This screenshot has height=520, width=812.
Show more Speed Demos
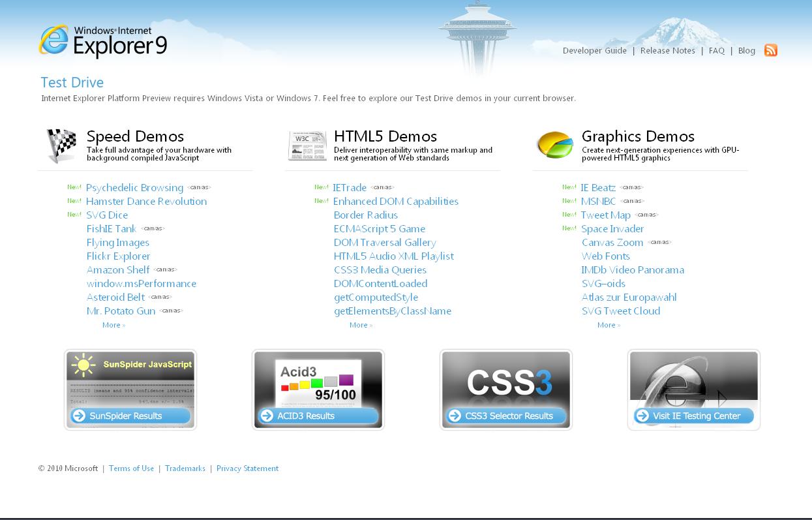click(x=113, y=325)
